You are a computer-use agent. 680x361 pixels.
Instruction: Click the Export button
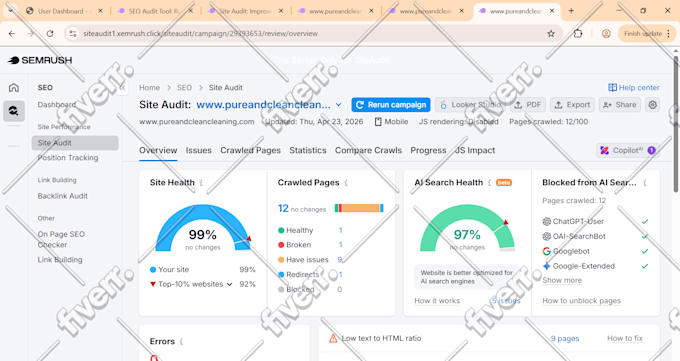(x=572, y=105)
